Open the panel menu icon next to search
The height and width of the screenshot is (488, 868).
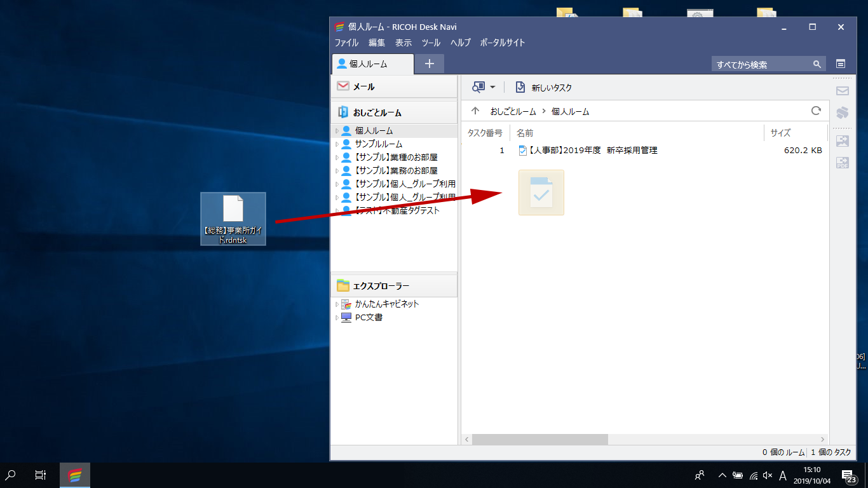(840, 64)
